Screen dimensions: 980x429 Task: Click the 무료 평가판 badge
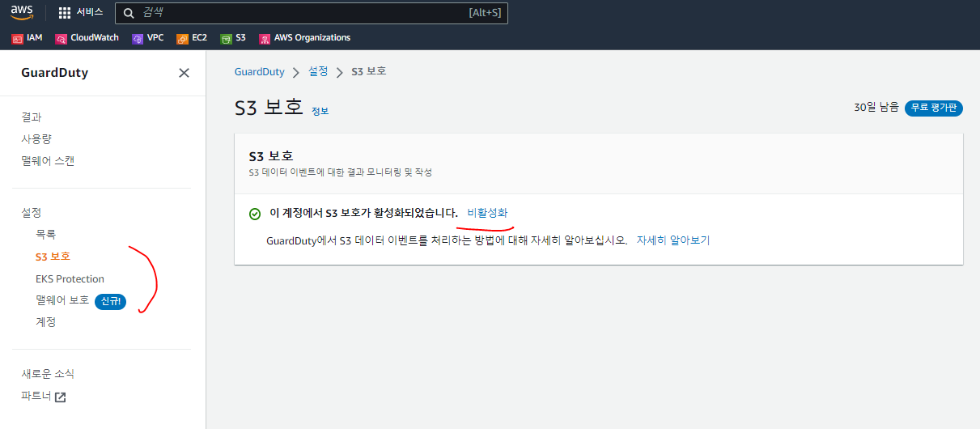click(934, 108)
